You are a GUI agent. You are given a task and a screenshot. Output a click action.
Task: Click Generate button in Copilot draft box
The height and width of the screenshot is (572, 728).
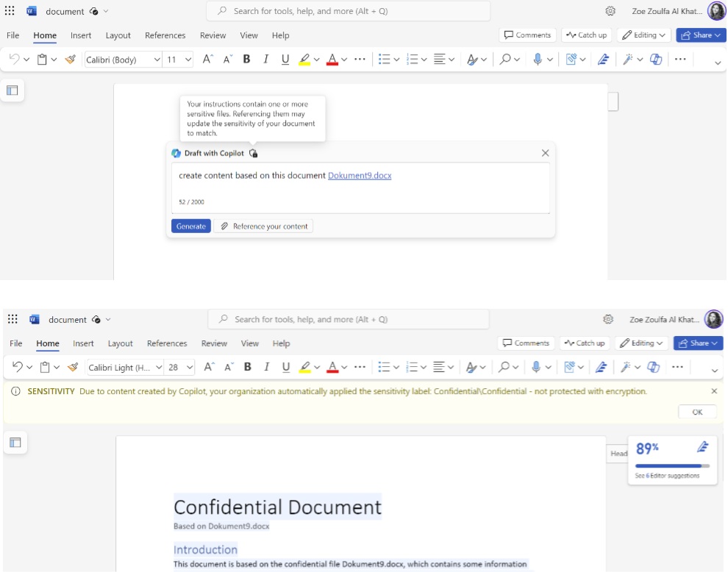[190, 226]
